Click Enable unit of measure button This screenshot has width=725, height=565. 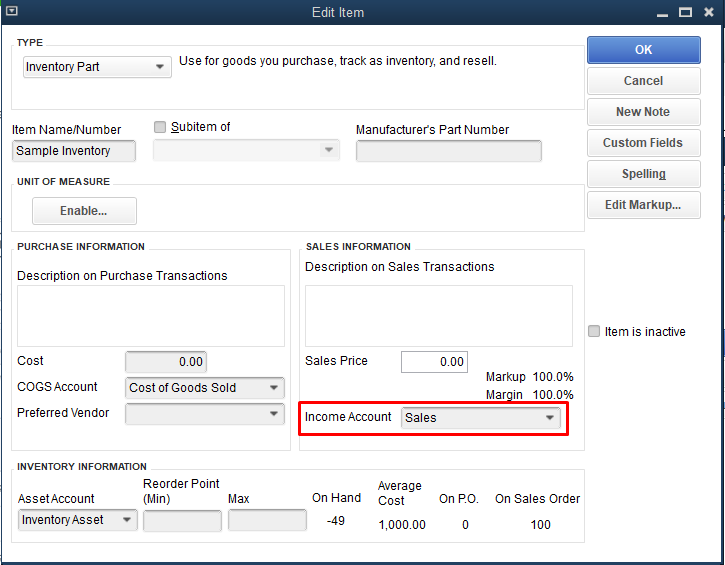pyautogui.click(x=84, y=211)
